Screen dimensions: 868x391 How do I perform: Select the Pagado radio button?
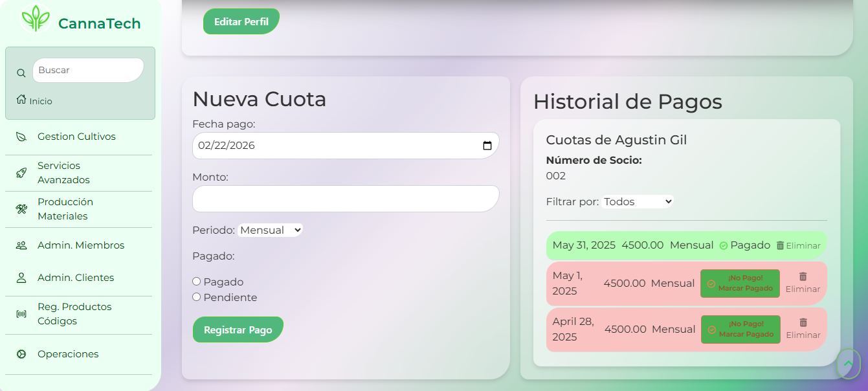[x=196, y=281]
